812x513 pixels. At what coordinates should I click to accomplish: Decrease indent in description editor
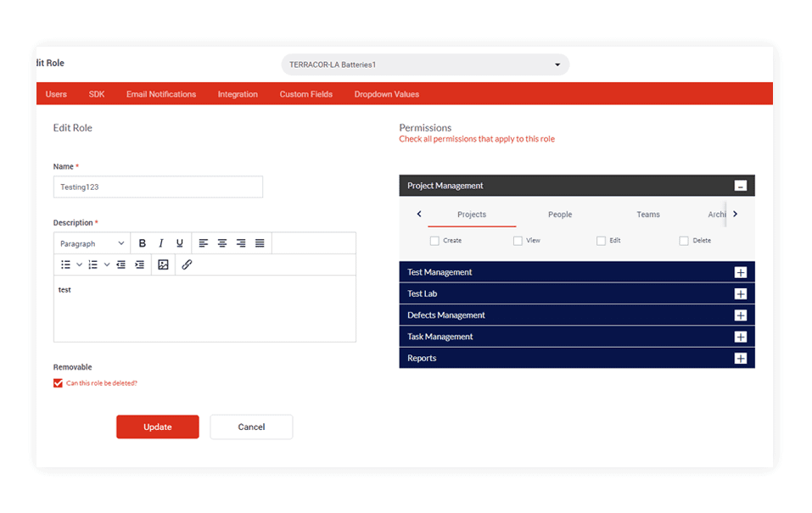121,265
